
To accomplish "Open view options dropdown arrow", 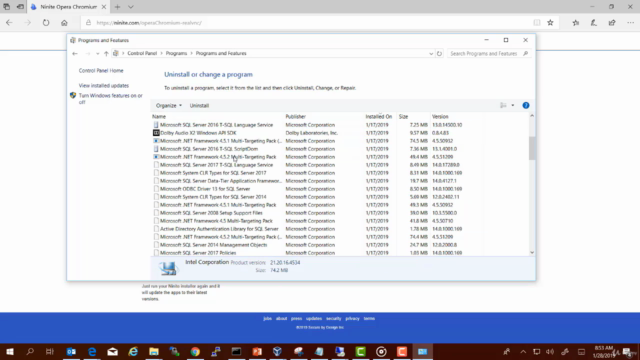I will tap(513, 105).
